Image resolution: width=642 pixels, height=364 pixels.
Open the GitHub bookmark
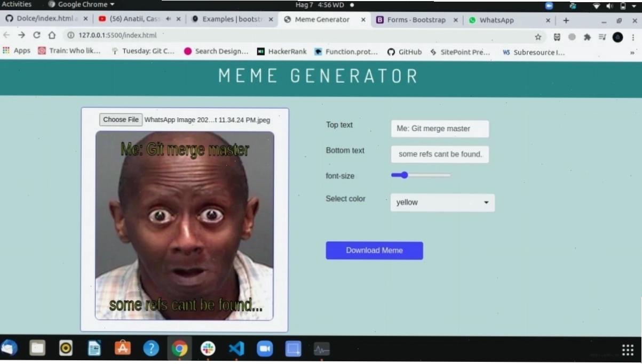click(405, 52)
